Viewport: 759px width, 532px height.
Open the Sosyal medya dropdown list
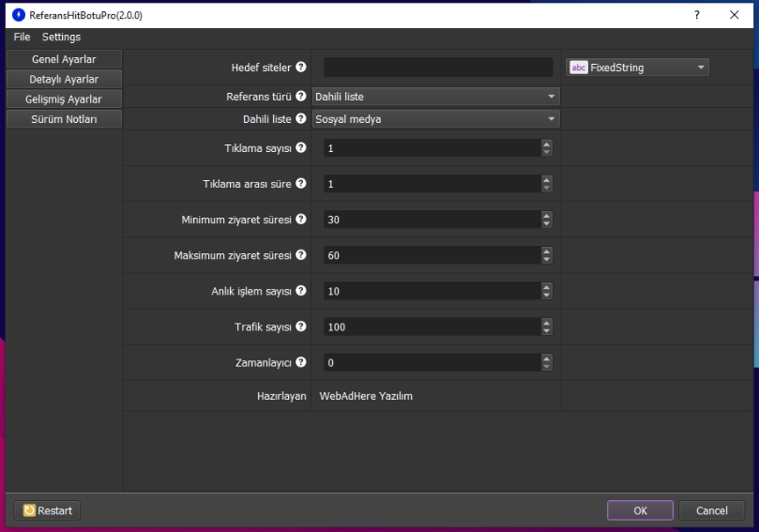pos(435,119)
